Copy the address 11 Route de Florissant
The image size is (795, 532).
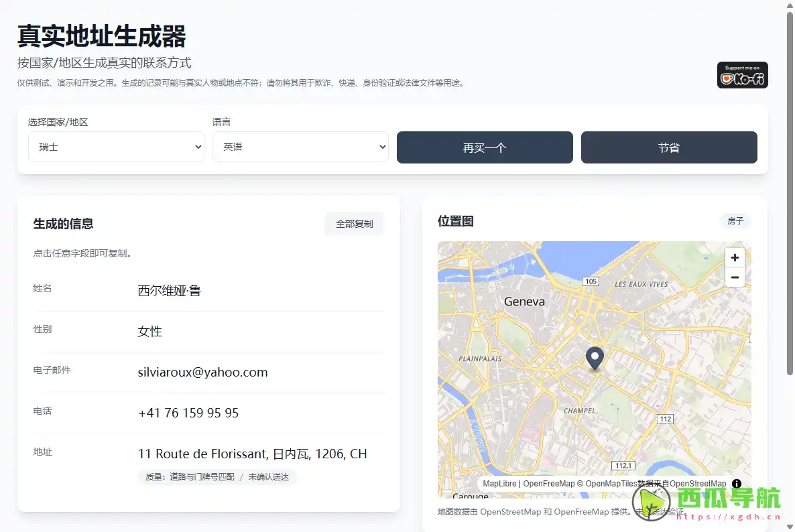[x=253, y=454]
